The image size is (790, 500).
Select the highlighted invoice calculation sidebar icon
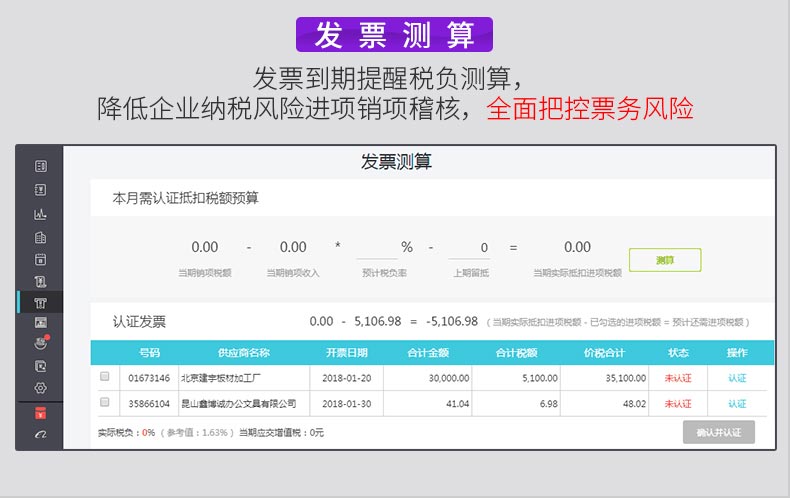click(x=40, y=302)
